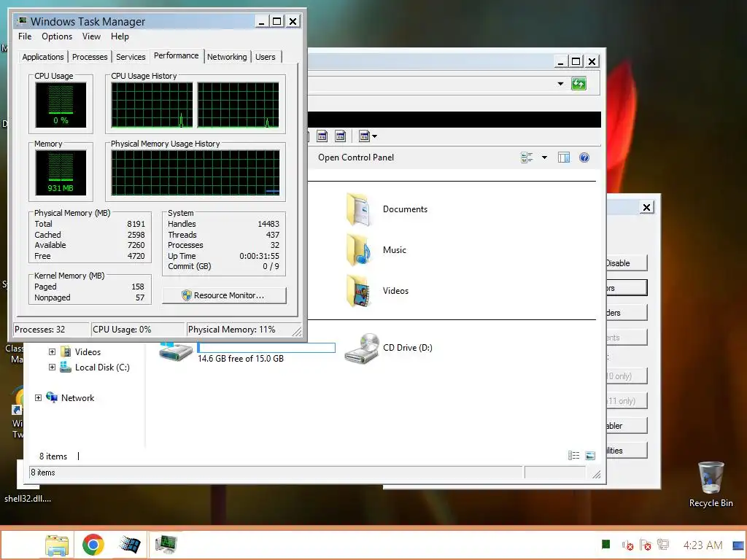Click the CPU Usage 0% gauge
Screen dimensions: 747x560
point(61,105)
